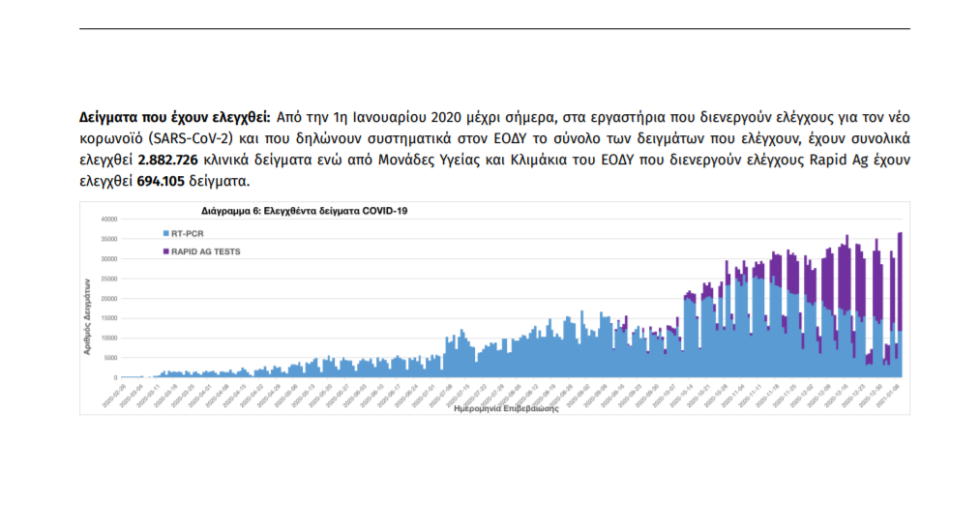Click the bold number 694.105
The image size is (980, 528).
[162, 181]
